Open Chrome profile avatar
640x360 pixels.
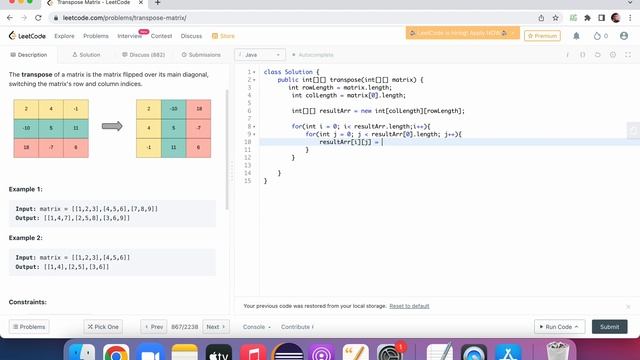[x=616, y=18]
